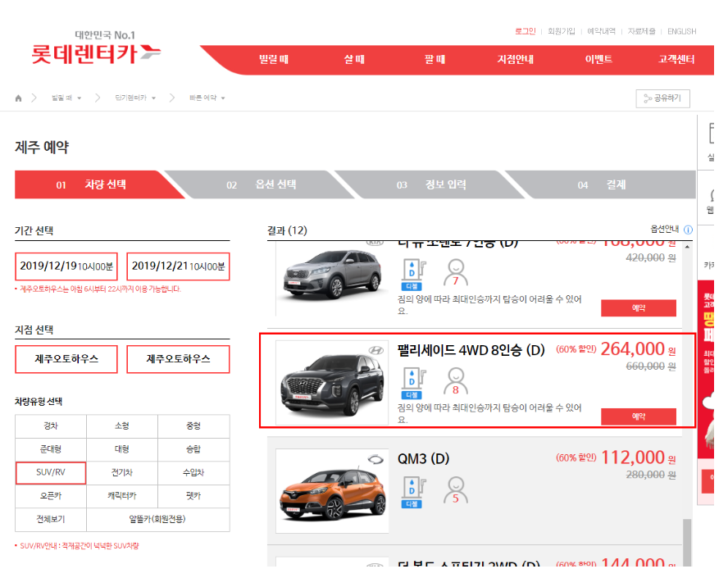Open the 이벤트 main menu
Image resolution: width=728 pixels, height=578 pixels.
(598, 59)
